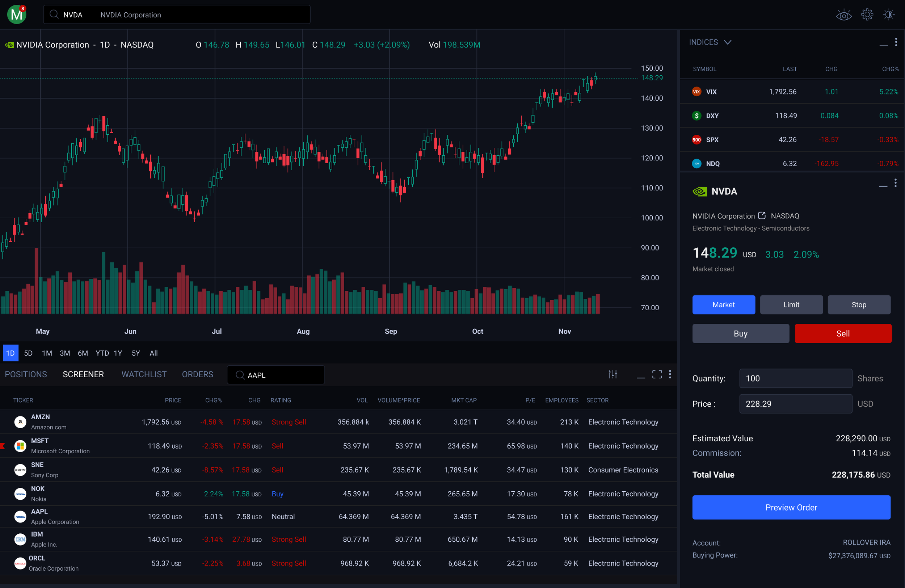Click the eye visibility icon in header

843,15
